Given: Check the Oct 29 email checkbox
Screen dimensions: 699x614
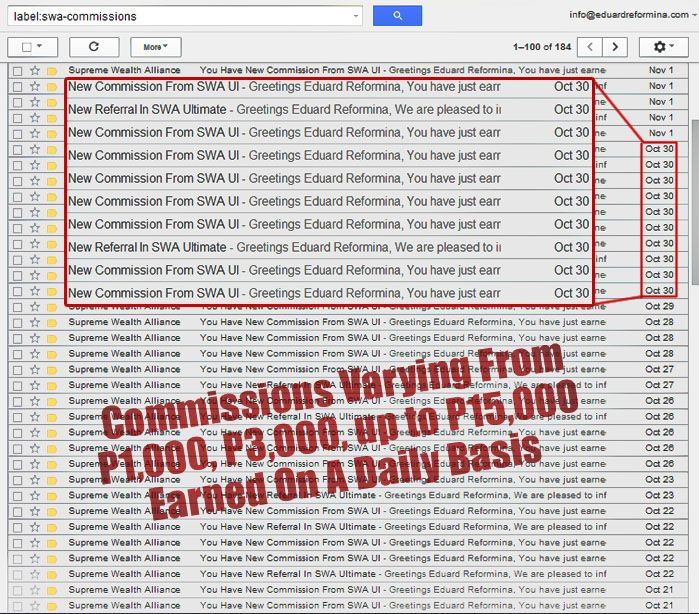Looking at the screenshot, I should pos(17,307).
